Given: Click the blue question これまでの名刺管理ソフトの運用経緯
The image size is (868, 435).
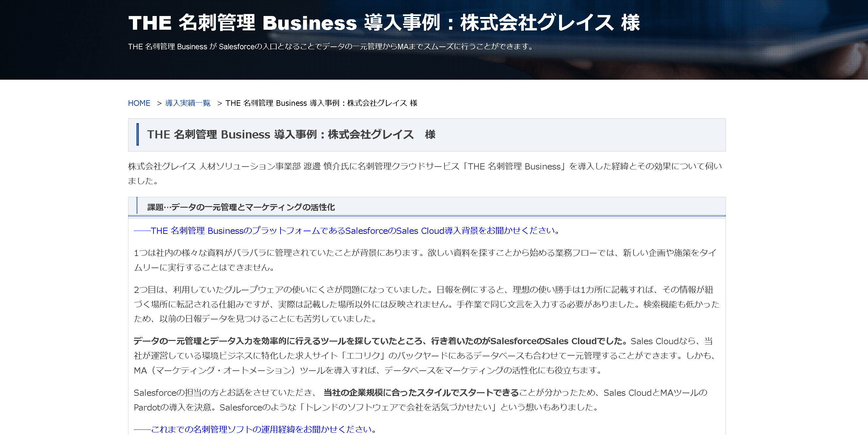Looking at the screenshot, I should (x=255, y=429).
